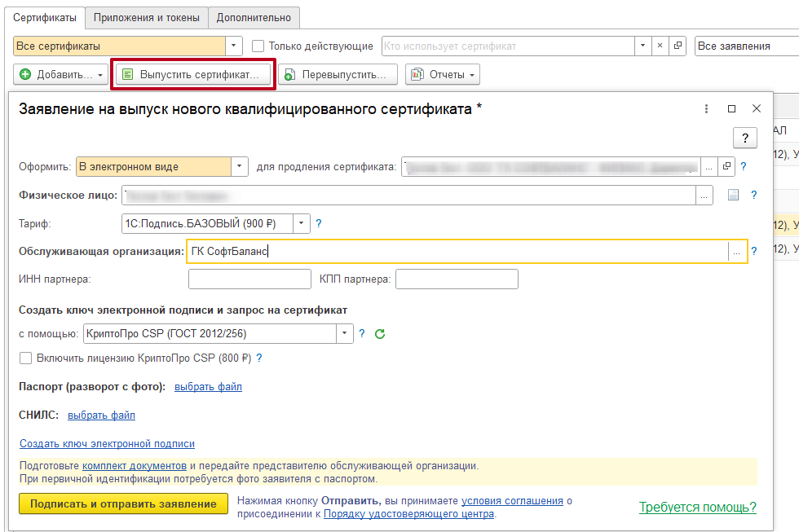The image size is (799, 532).
Task: Enable 'Включить лицензию КриптоПро CSP' checkbox
Action: (x=26, y=358)
